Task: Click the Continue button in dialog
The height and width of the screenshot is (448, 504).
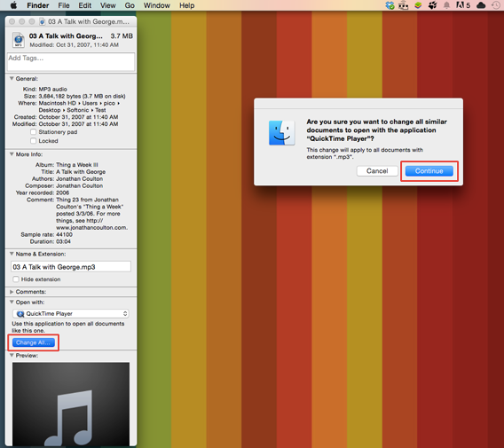Action: [429, 171]
